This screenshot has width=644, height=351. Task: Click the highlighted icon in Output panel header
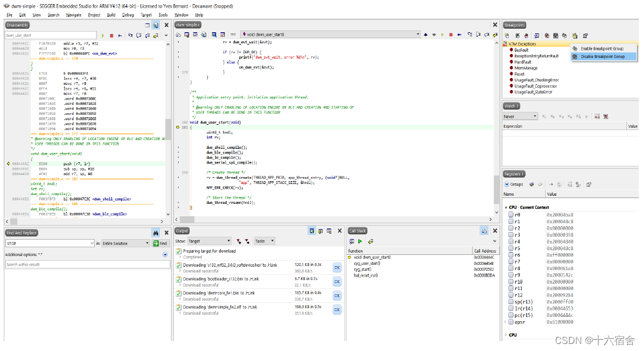tap(311, 231)
